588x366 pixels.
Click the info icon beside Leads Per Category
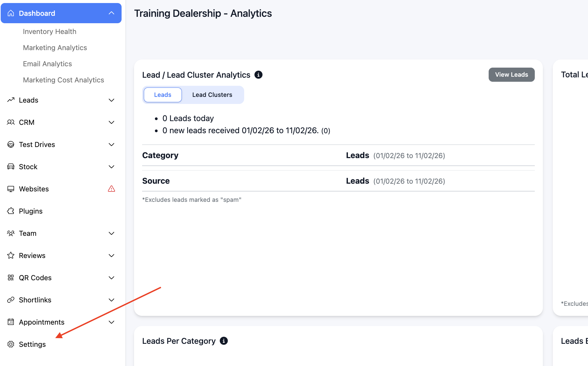pyautogui.click(x=224, y=341)
